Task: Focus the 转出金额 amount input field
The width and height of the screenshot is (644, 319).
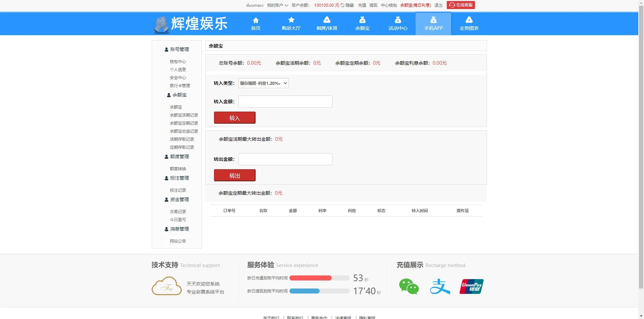Action: [x=285, y=159]
